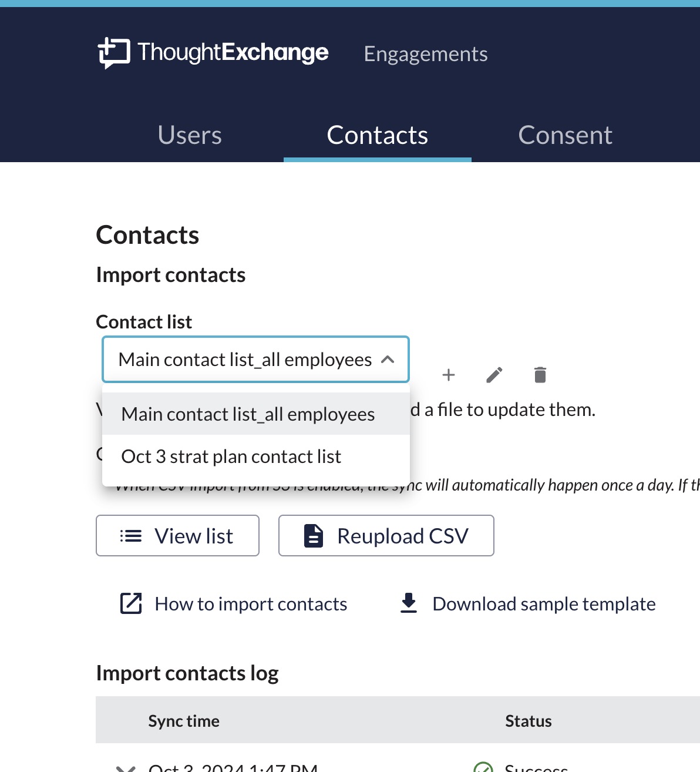Image resolution: width=700 pixels, height=772 pixels.
Task: Click download icon beside Download sample template
Action: pos(409,603)
